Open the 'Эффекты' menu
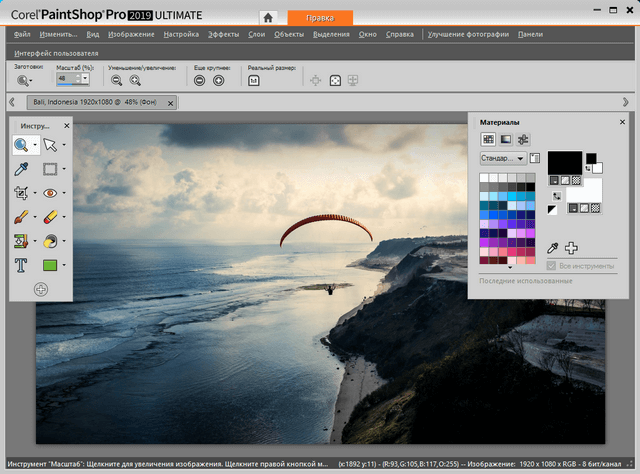Image resolution: width=640 pixels, height=474 pixels. coord(224,34)
